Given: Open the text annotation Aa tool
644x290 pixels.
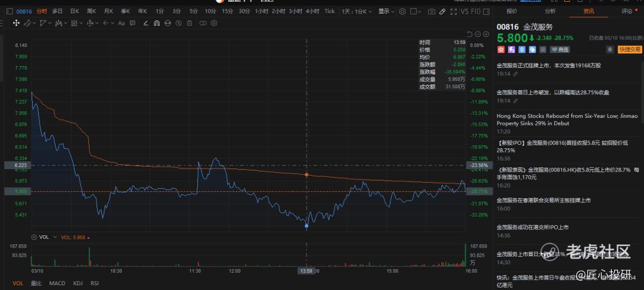Looking at the screenshot, I should coord(121,23).
